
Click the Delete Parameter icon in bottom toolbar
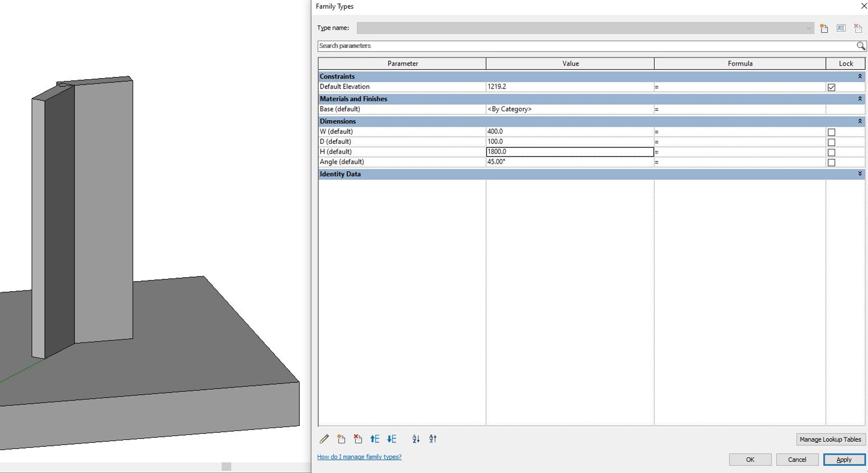click(x=358, y=439)
